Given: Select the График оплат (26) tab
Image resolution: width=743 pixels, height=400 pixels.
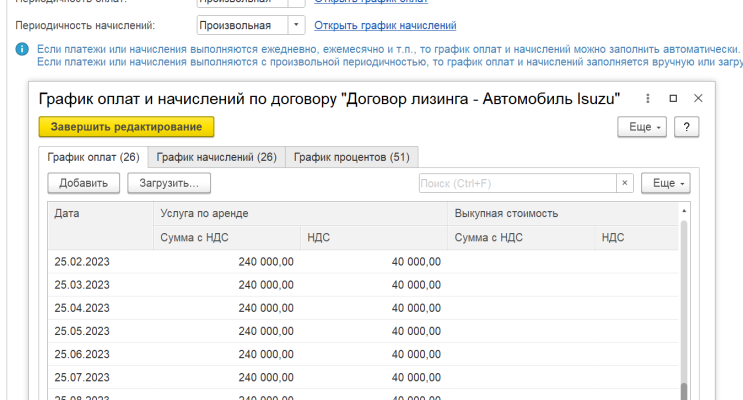Looking at the screenshot, I should click(x=93, y=157).
